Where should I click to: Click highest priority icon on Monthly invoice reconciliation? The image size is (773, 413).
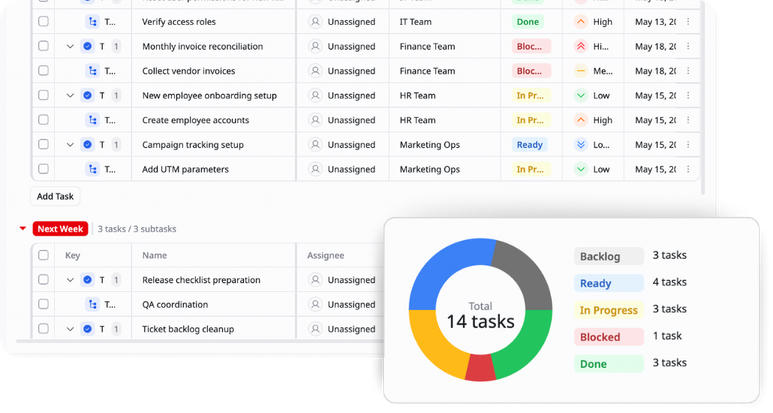(581, 46)
